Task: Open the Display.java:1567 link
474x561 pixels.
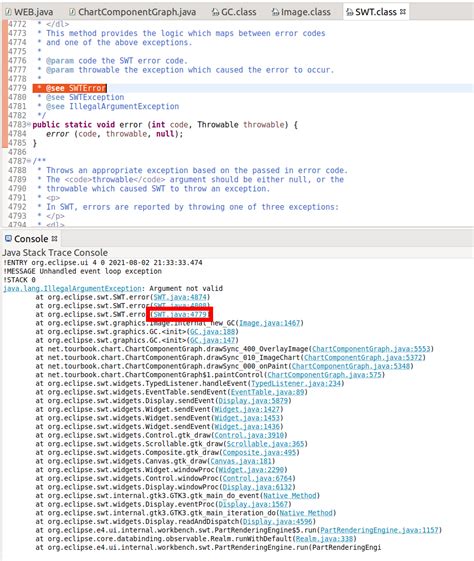Action: pos(253,504)
